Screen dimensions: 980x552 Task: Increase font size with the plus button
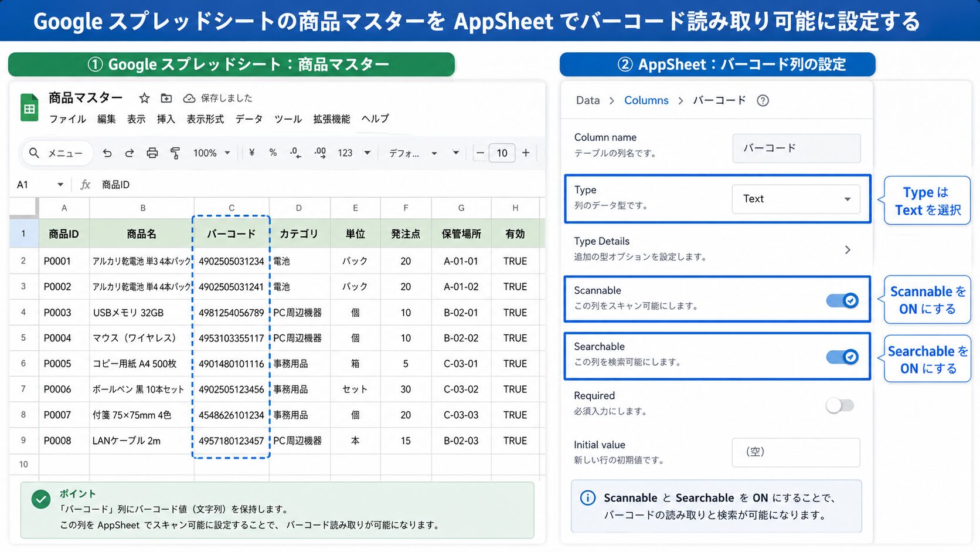point(526,153)
